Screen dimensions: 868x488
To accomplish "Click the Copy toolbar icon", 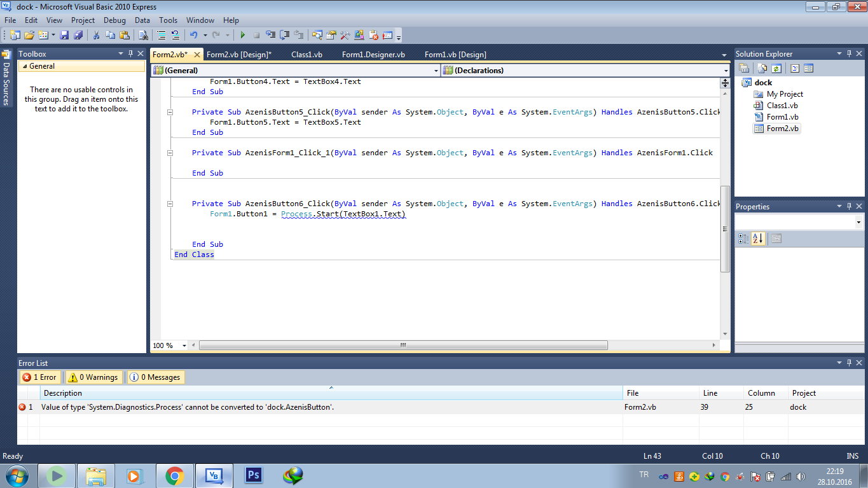I will coord(110,35).
